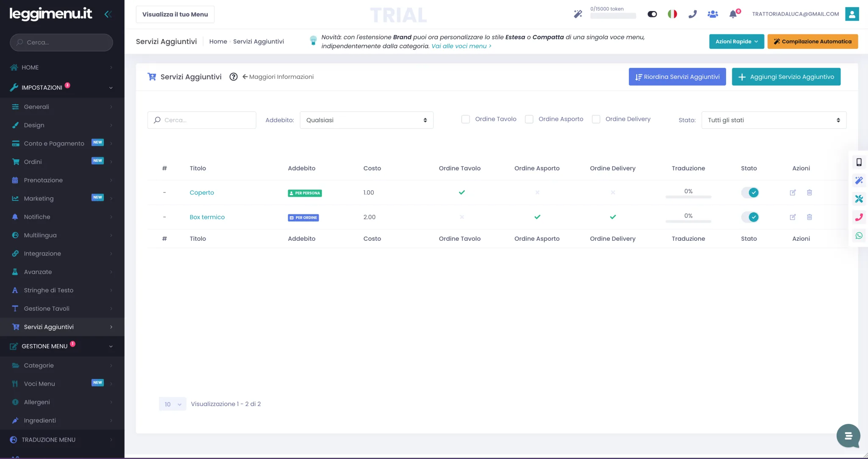The width and height of the screenshot is (868, 459).
Task: Open the users group icon in header
Action: [x=713, y=14]
